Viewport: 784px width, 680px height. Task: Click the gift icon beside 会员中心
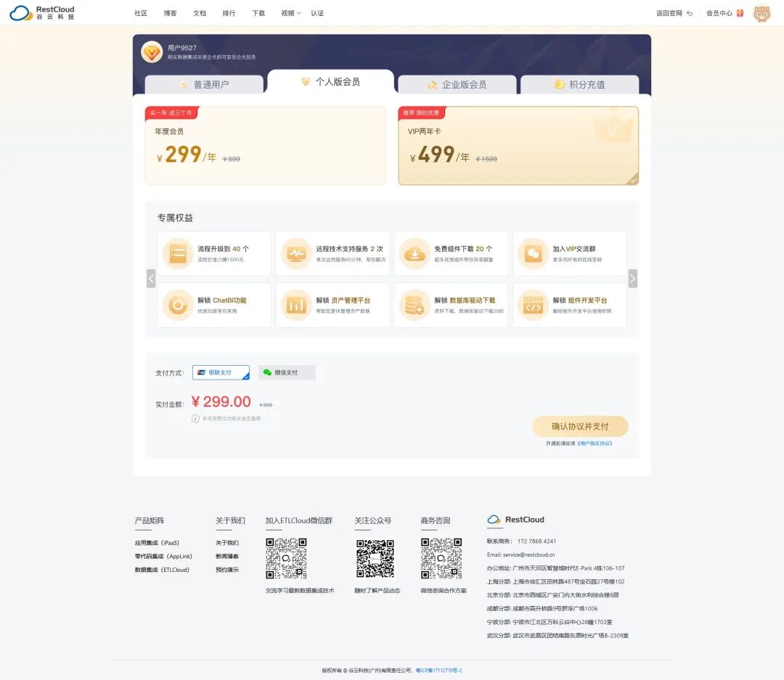(739, 12)
